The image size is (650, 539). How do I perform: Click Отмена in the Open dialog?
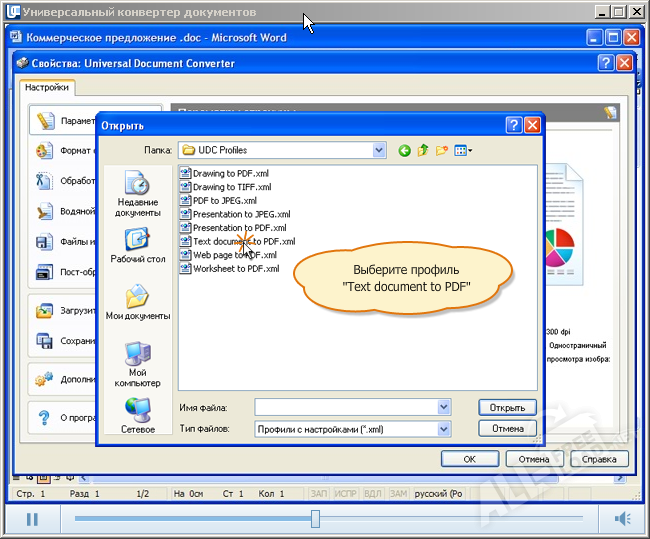click(x=507, y=428)
